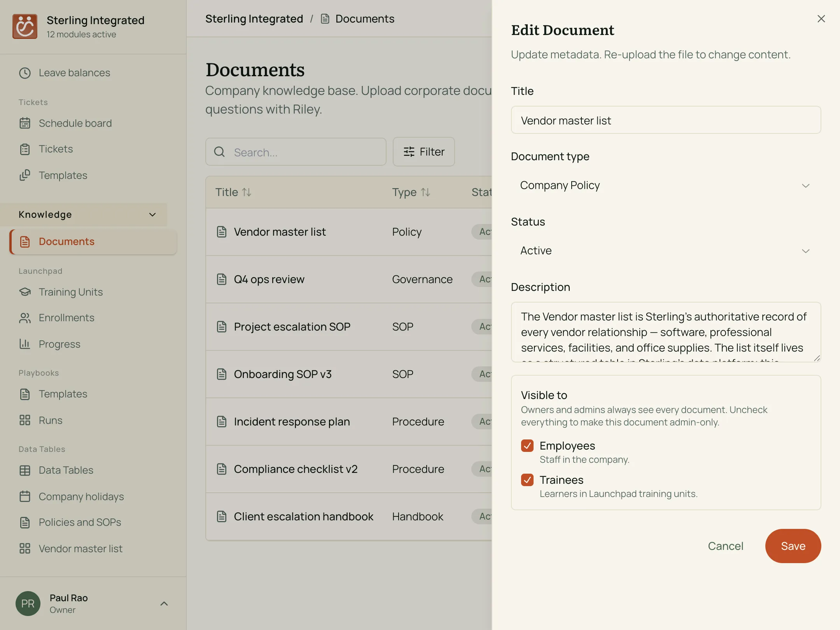
Task: Click the Filter sliders icon
Action: (x=409, y=152)
